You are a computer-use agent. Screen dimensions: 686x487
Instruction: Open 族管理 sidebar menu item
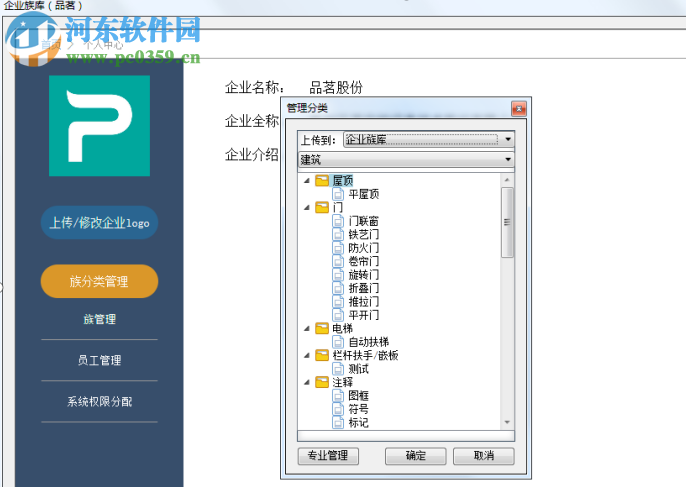coord(99,319)
